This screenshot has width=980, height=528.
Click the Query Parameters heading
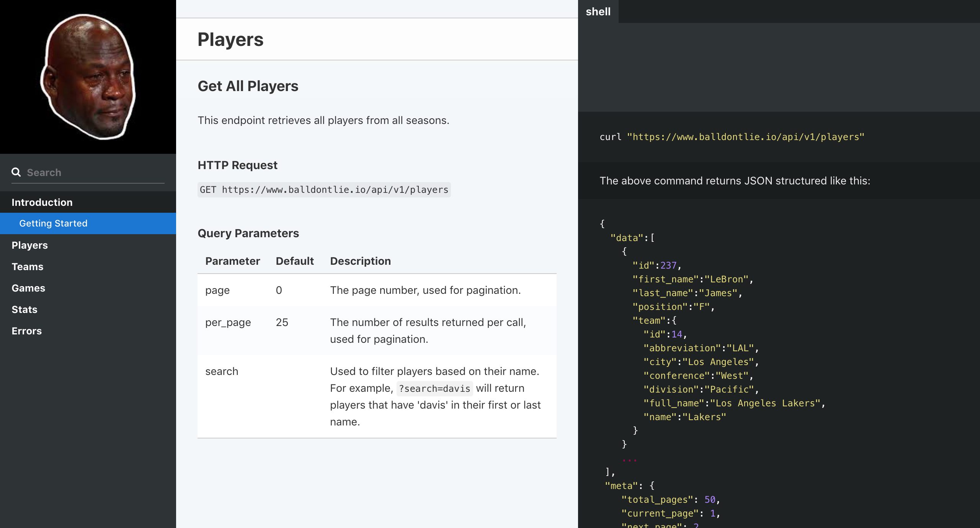248,233
